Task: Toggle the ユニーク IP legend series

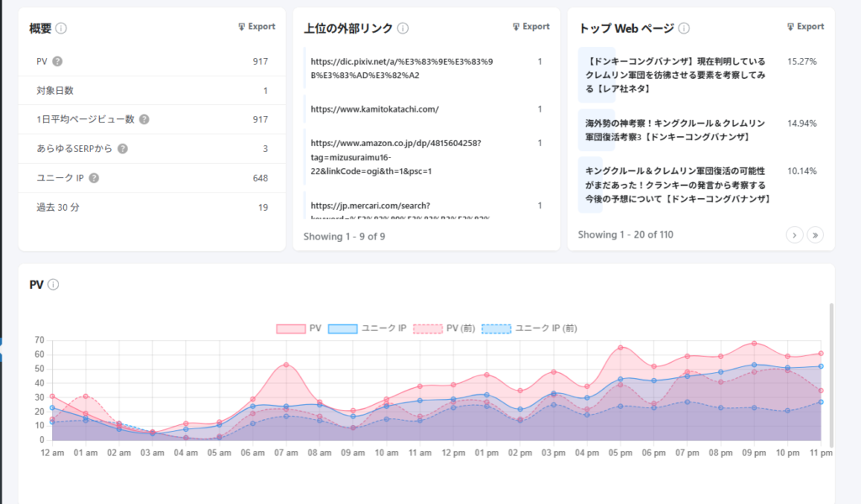Action: click(x=367, y=328)
